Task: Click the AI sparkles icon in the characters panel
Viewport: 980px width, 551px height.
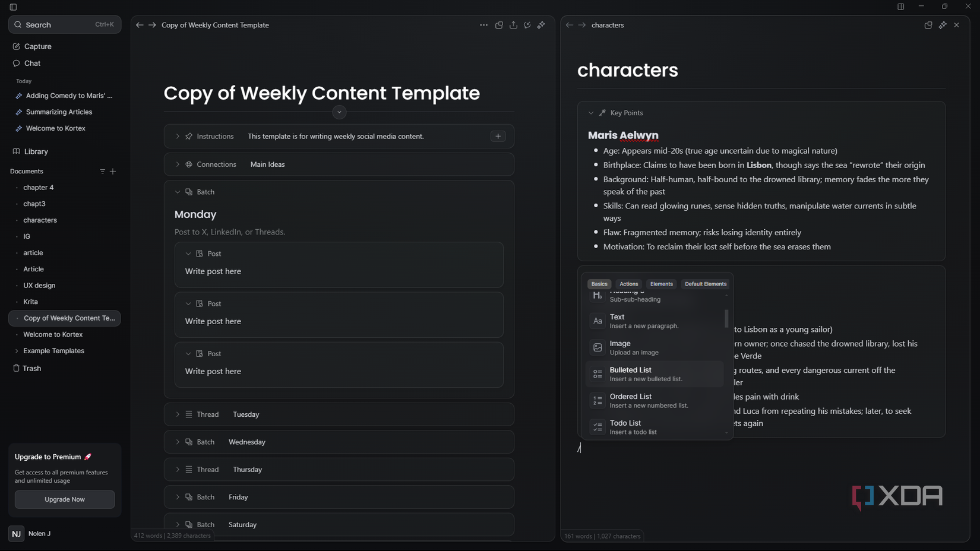Action: tap(943, 25)
